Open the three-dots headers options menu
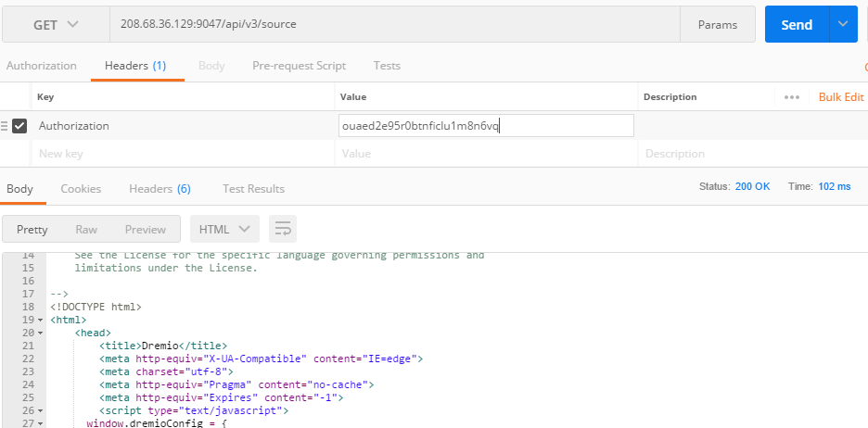 pos(792,96)
